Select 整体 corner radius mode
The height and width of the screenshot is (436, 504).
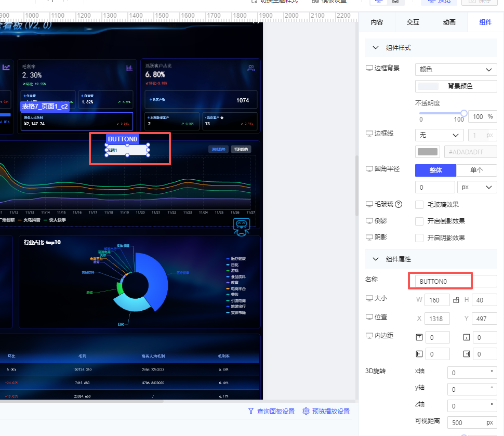click(x=435, y=170)
